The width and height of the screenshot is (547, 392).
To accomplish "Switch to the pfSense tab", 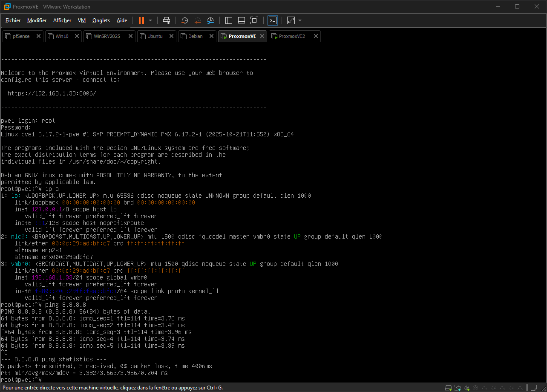I will 21,36.
